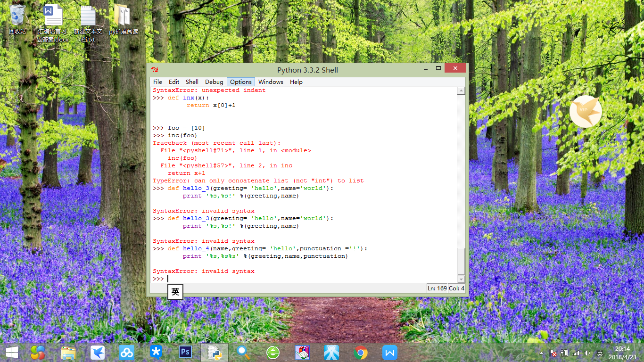The image size is (644, 362).
Task: Open the Photoshop icon in the taskbar
Action: 185,352
